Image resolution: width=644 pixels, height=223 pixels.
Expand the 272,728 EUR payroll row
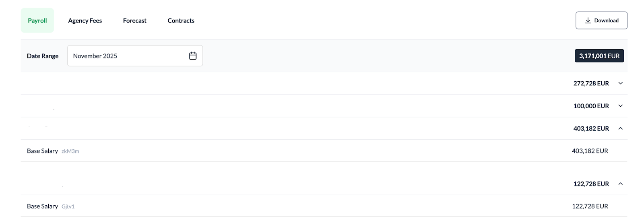[x=620, y=83]
